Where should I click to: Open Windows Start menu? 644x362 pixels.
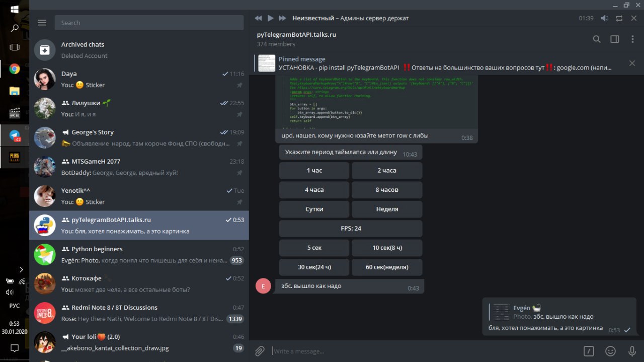(15, 9)
